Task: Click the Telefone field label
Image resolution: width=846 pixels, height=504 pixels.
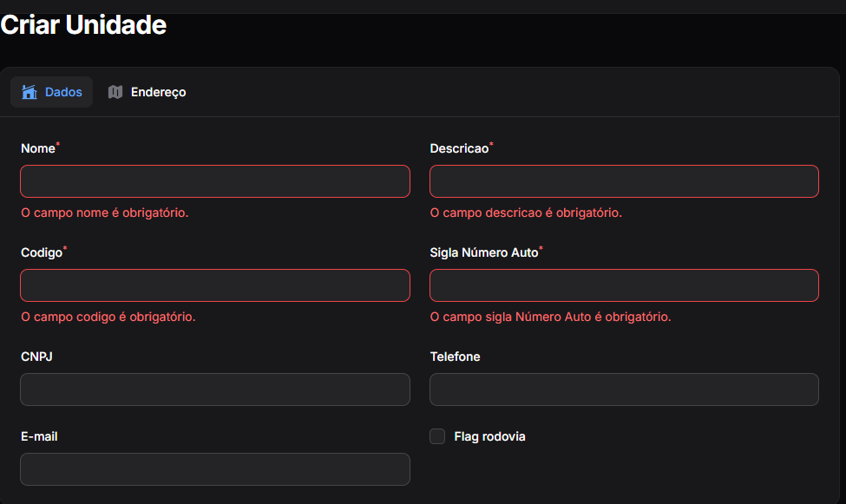Action: click(x=455, y=357)
